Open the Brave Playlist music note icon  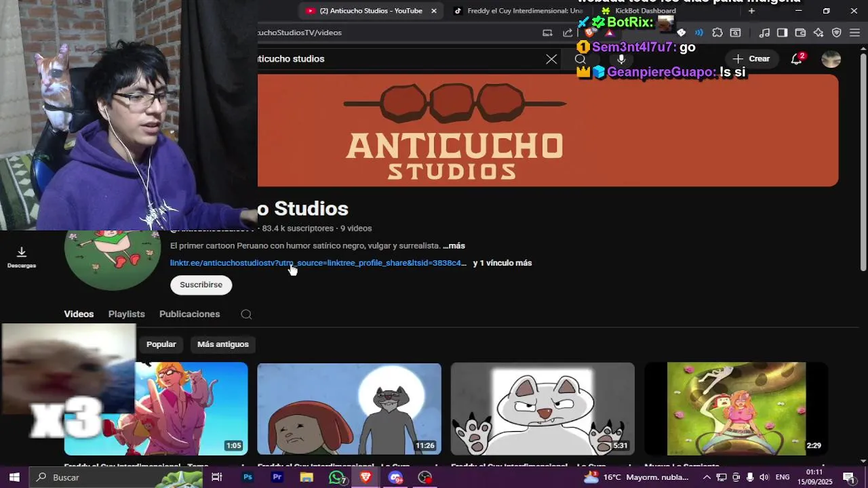[764, 33]
